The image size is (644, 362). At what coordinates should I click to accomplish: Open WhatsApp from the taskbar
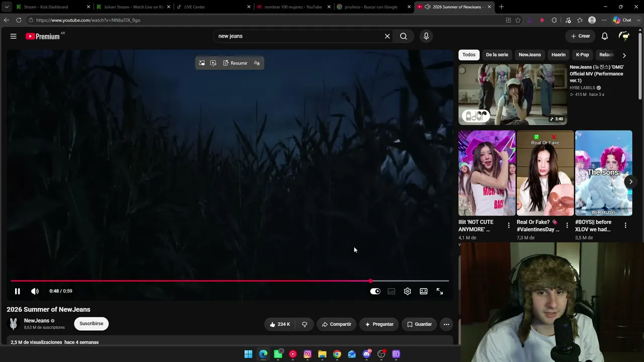coord(278,354)
